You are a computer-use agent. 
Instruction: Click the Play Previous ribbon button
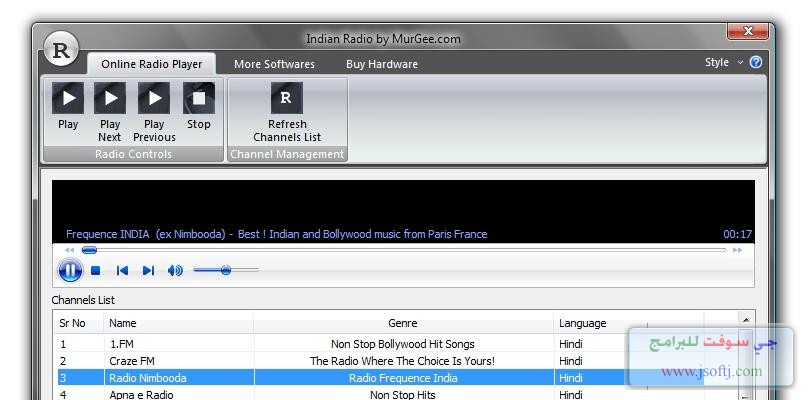pyautogui.click(x=154, y=113)
